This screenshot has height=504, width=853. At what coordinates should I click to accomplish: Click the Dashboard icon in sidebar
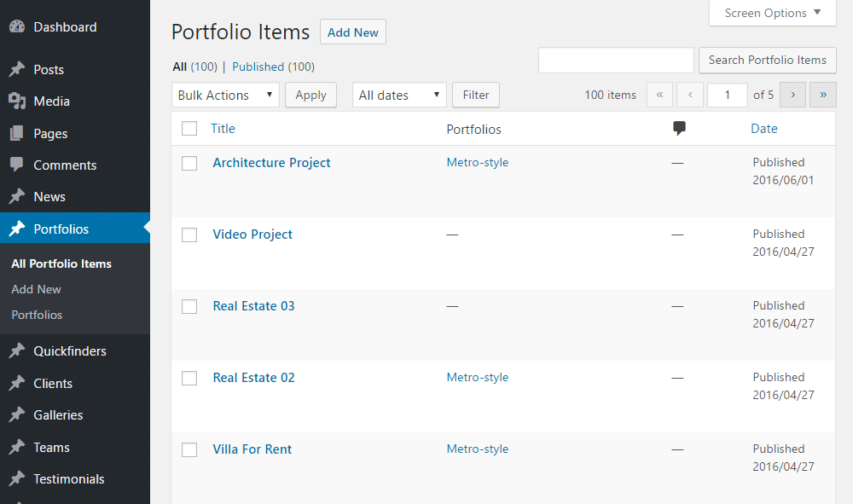17,26
